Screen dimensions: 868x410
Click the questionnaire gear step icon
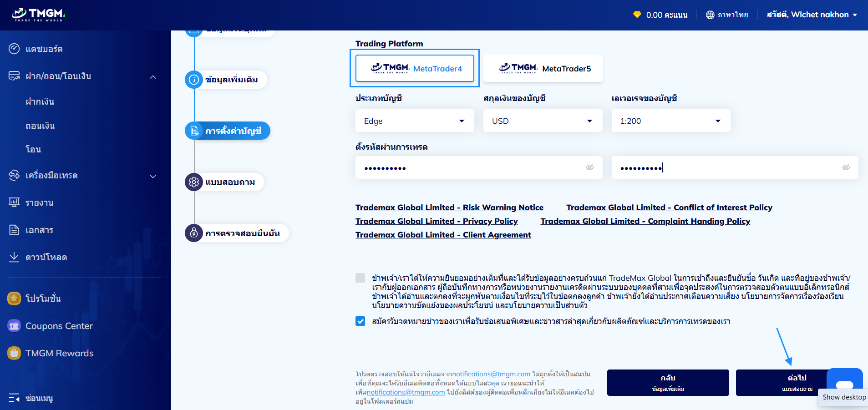point(194,182)
